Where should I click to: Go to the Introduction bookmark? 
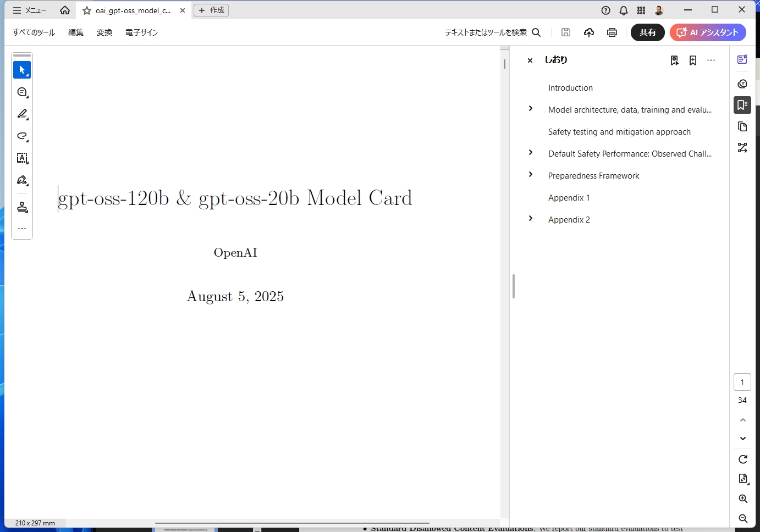coord(570,88)
